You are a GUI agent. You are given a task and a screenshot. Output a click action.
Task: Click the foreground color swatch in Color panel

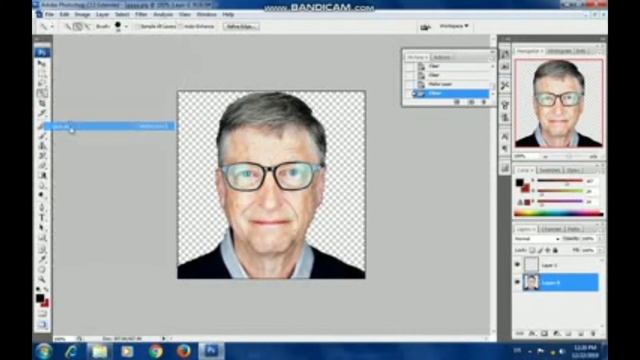(519, 182)
